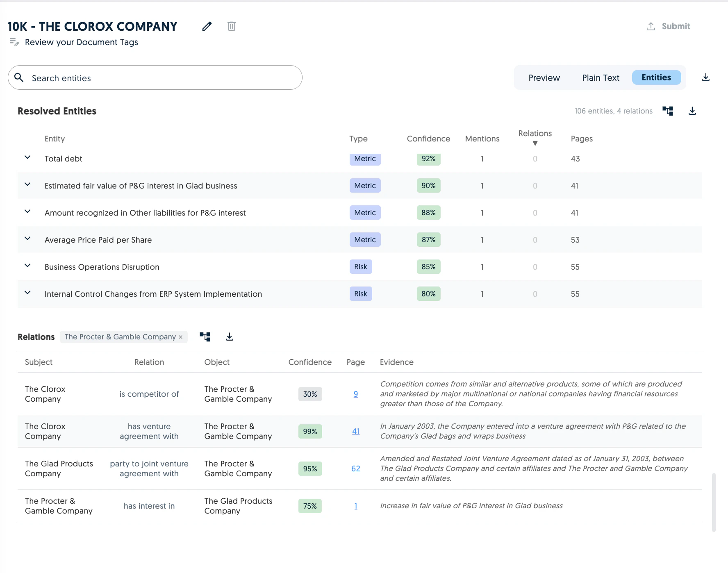Viewport: 728px width, 573px height.
Task: Click the 10K - THE CLOROX COMPANY title
Action: point(92,27)
